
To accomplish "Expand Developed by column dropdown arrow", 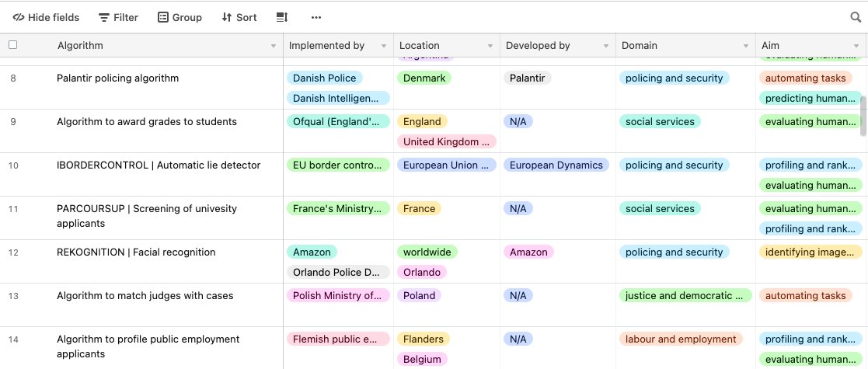I will coord(606,46).
